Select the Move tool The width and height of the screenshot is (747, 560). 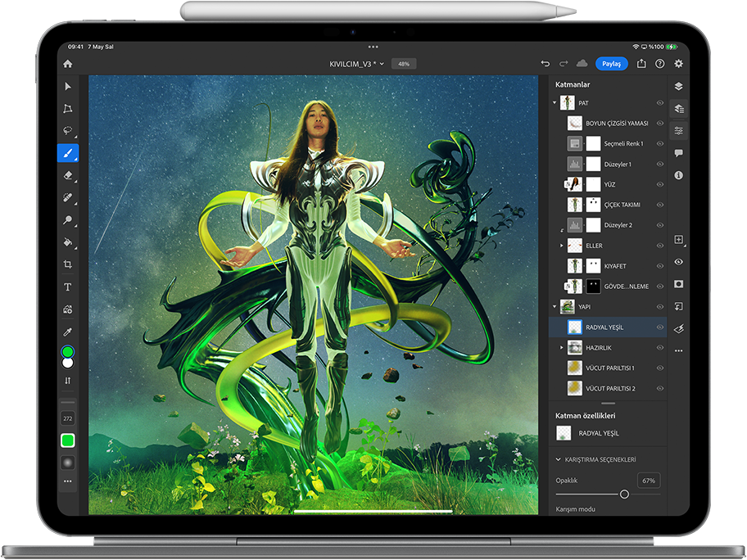point(68,86)
